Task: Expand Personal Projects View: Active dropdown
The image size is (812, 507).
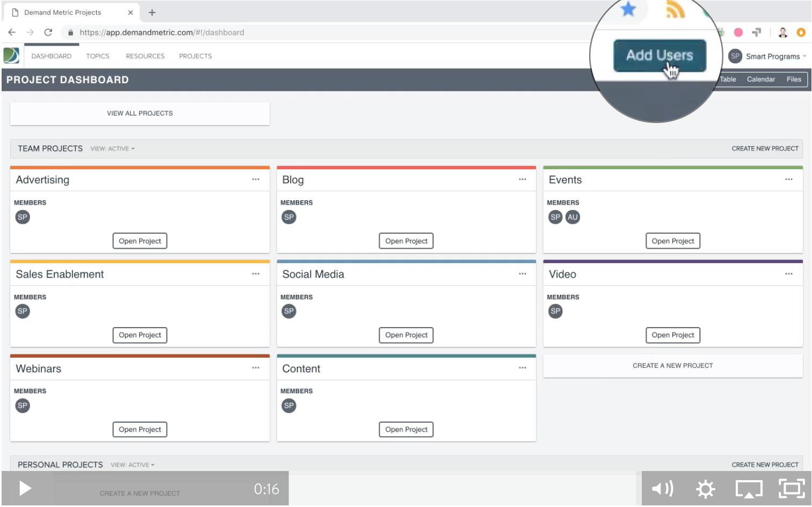Action: (x=133, y=465)
